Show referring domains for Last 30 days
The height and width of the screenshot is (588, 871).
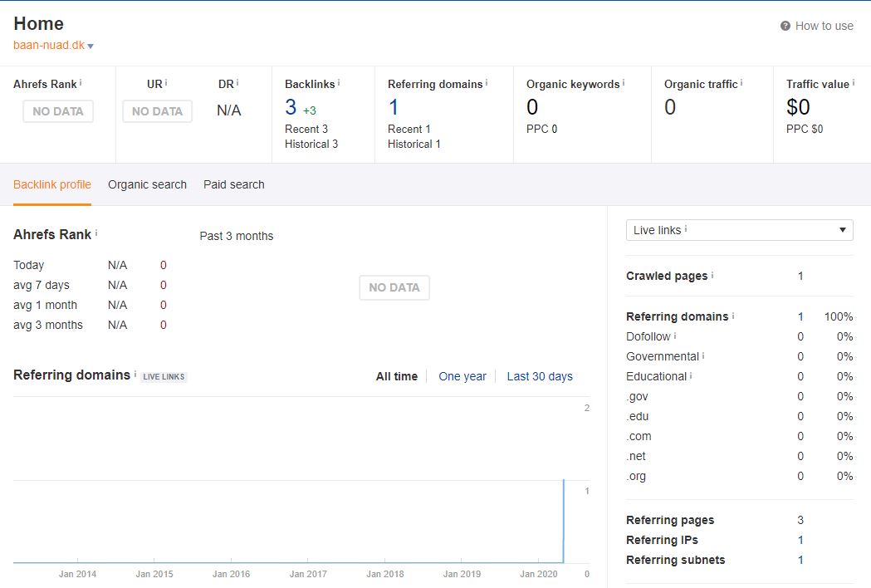[540, 376]
